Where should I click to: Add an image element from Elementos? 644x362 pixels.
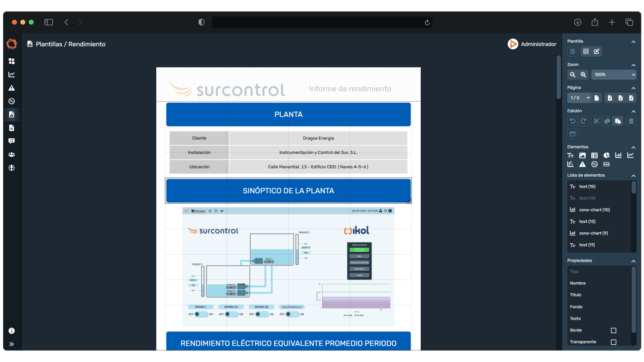click(x=582, y=156)
